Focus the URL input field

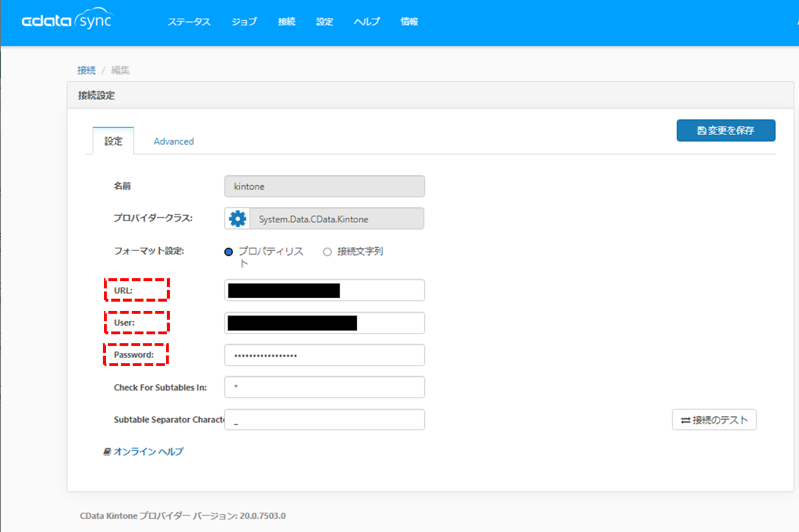pos(324,290)
